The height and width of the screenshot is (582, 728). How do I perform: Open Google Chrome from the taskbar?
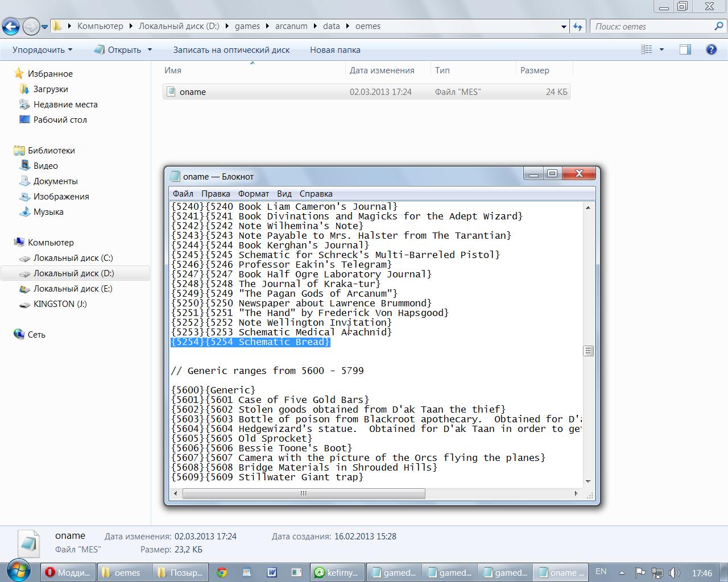(x=222, y=572)
